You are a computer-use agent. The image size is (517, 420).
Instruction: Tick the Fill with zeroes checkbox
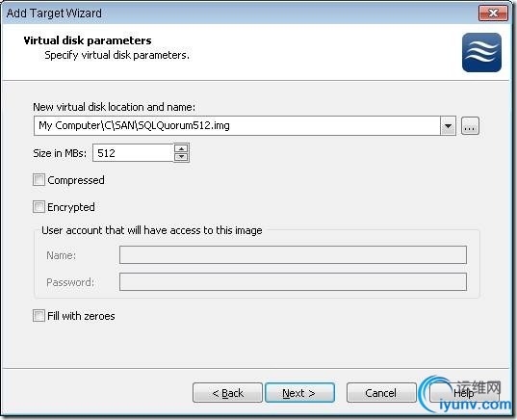[39, 316]
